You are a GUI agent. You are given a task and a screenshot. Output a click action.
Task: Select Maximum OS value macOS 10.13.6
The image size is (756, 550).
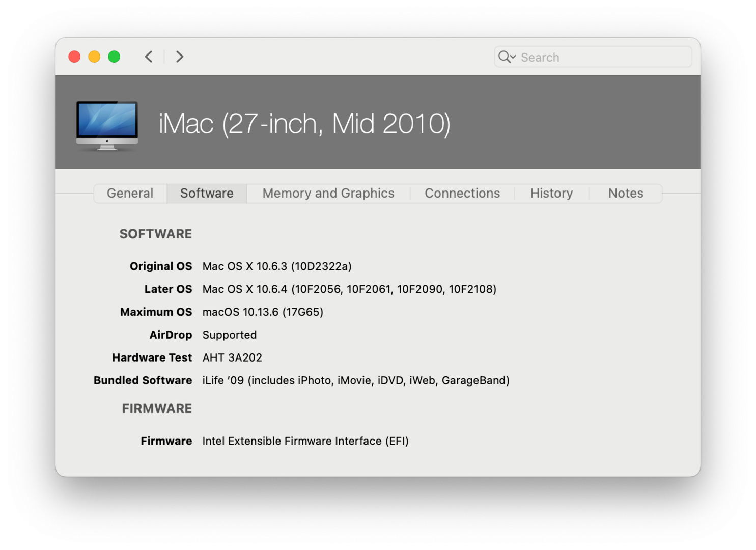[x=263, y=312]
